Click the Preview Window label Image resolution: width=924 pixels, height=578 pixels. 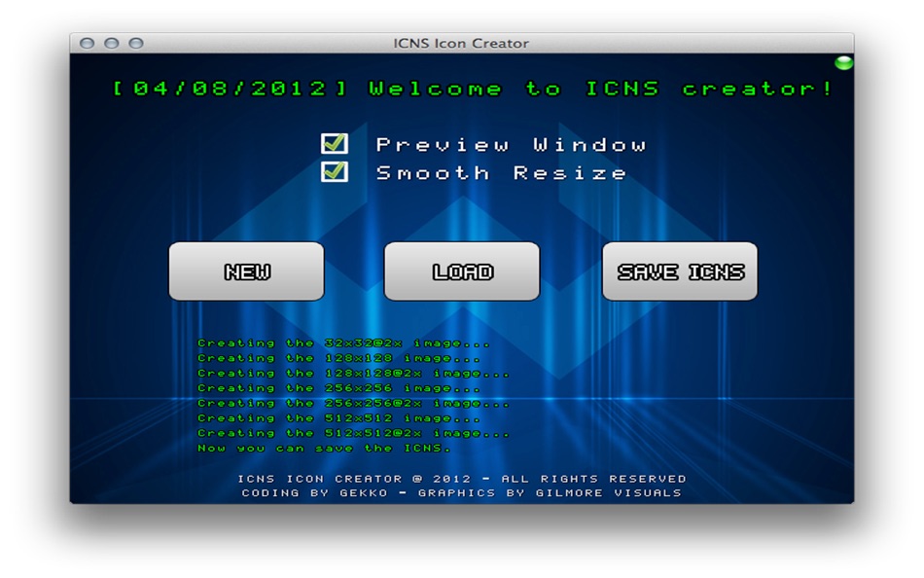511,144
